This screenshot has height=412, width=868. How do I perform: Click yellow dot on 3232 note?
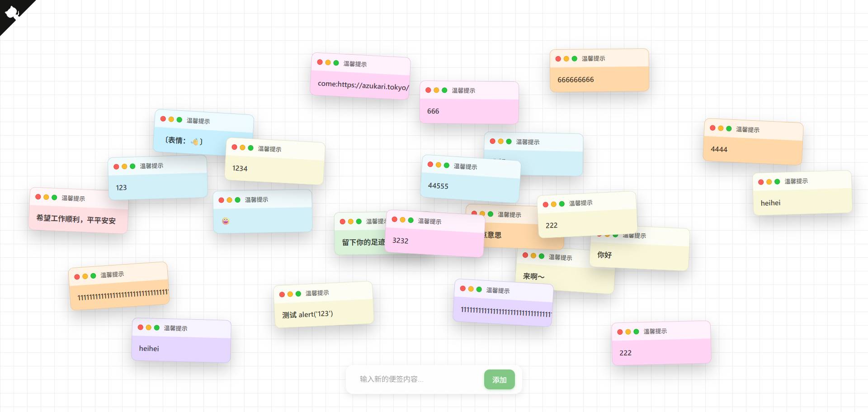402,220
